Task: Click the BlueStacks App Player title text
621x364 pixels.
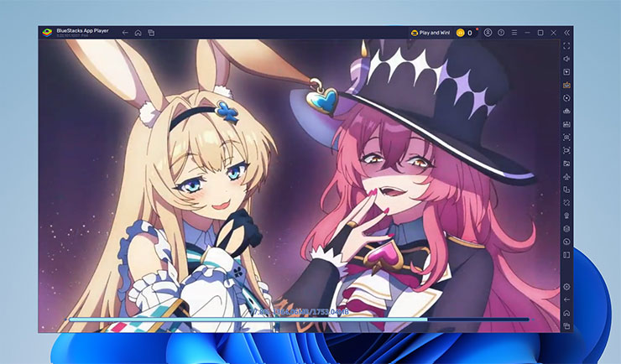Action: click(x=82, y=30)
